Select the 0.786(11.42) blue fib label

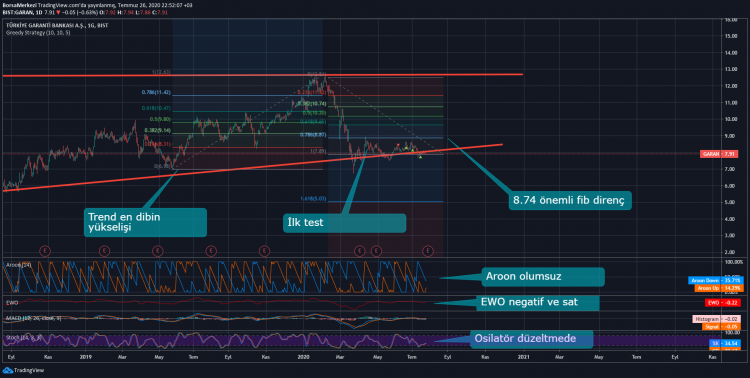[156, 92]
